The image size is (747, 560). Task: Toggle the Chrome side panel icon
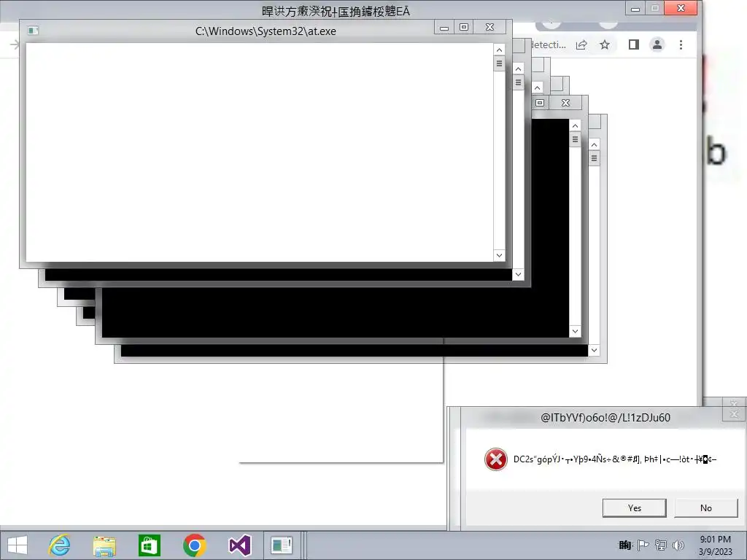[634, 44]
